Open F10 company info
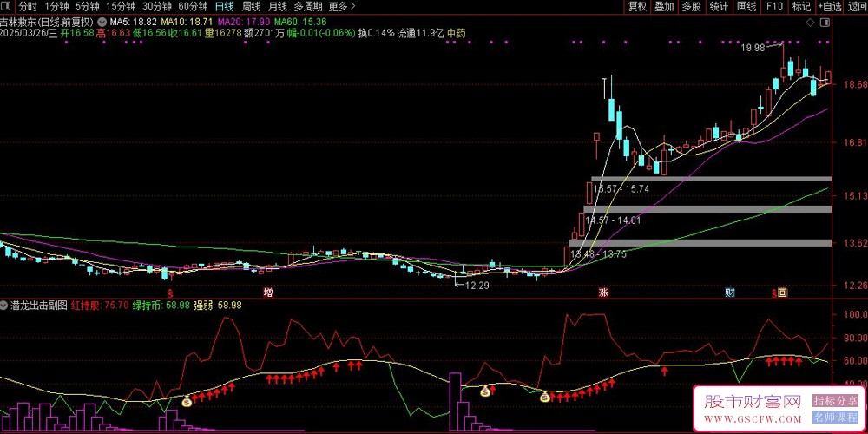 [x=774, y=7]
